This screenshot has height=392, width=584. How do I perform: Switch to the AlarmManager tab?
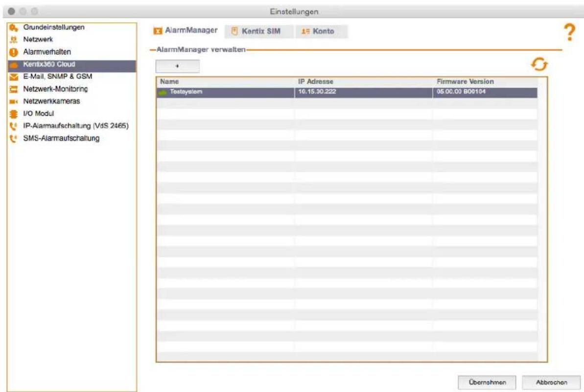[186, 30]
